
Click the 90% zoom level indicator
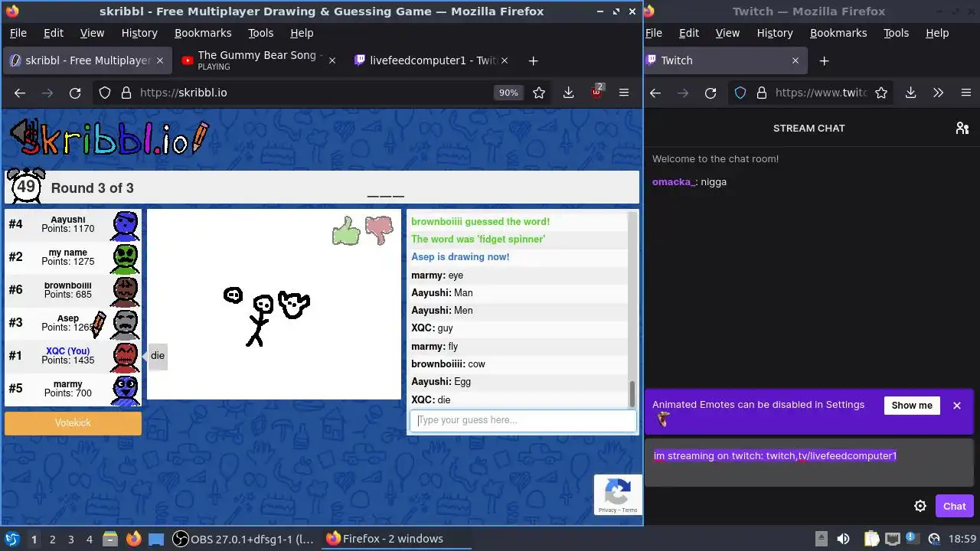point(508,93)
